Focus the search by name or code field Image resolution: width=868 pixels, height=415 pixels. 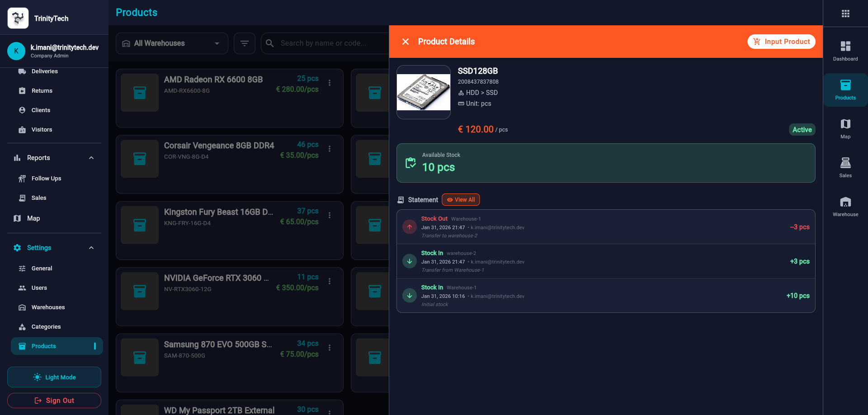click(x=330, y=43)
